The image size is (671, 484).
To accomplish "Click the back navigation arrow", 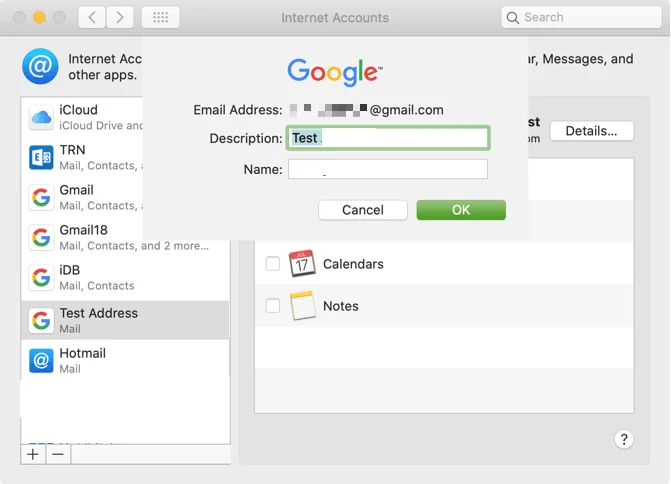I will pos(92,18).
